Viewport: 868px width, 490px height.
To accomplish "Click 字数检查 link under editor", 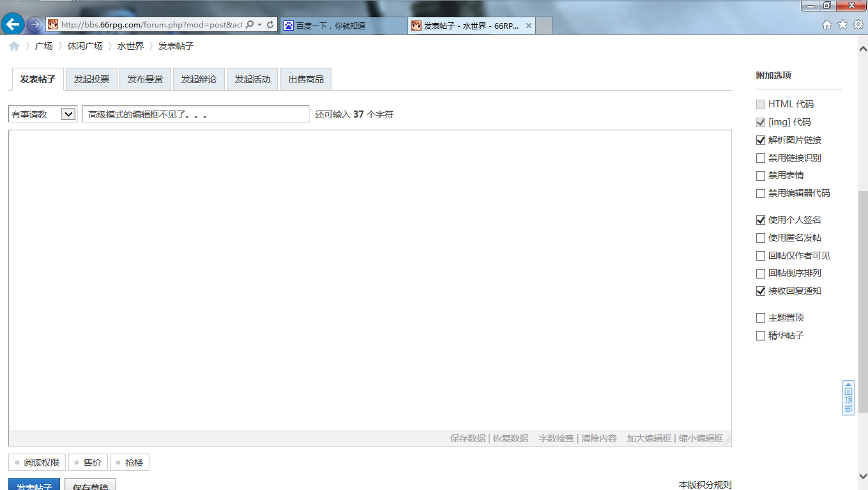I will pyautogui.click(x=556, y=438).
